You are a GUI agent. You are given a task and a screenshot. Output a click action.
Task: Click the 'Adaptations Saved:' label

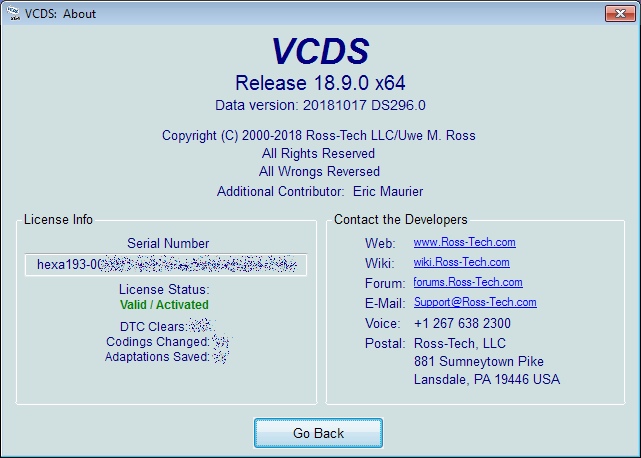point(157,357)
